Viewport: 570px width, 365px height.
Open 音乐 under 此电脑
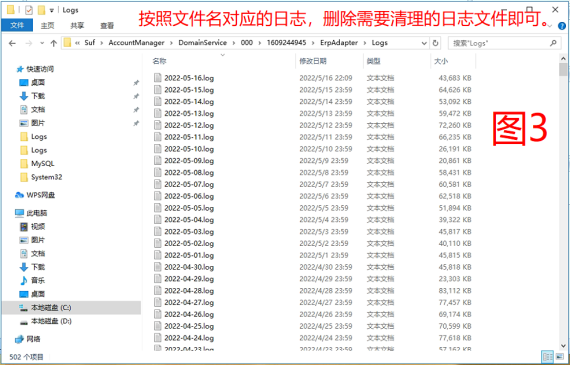pos(38,280)
